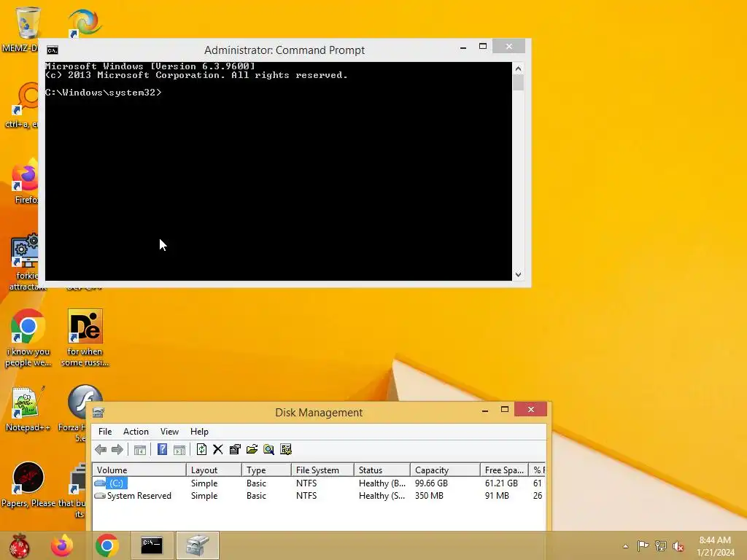Click the Healthy (B... status cell

pos(382,483)
